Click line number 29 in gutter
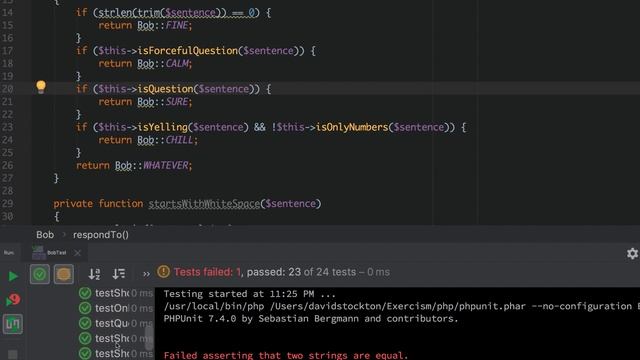 point(7,204)
